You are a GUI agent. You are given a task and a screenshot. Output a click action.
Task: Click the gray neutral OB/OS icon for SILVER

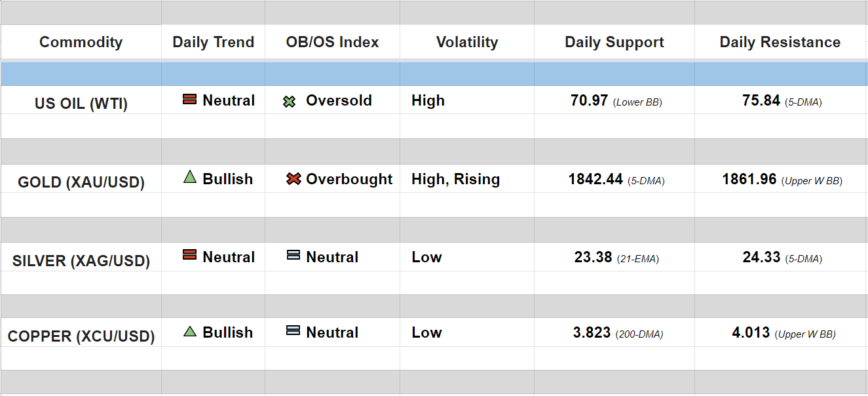(x=293, y=255)
